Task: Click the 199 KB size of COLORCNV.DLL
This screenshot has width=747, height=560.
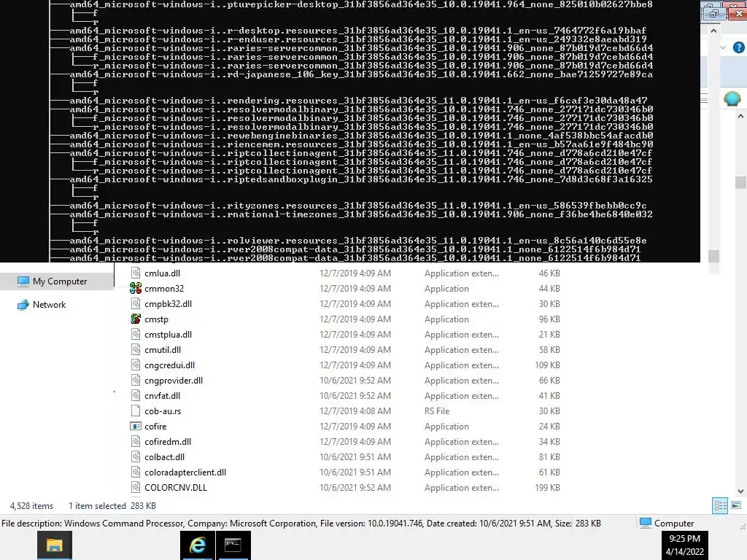Action: click(x=547, y=487)
